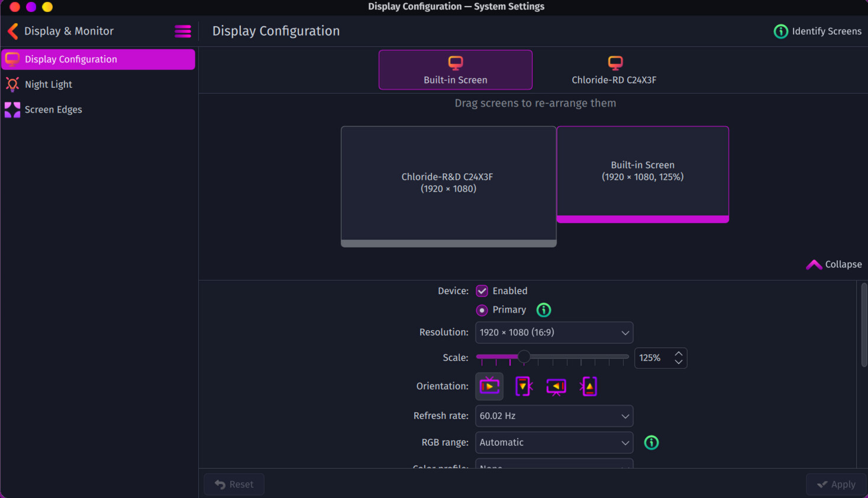Viewport: 868px width, 498px height.
Task: Click the back arrow beside Display & Monitor
Action: [x=13, y=31]
